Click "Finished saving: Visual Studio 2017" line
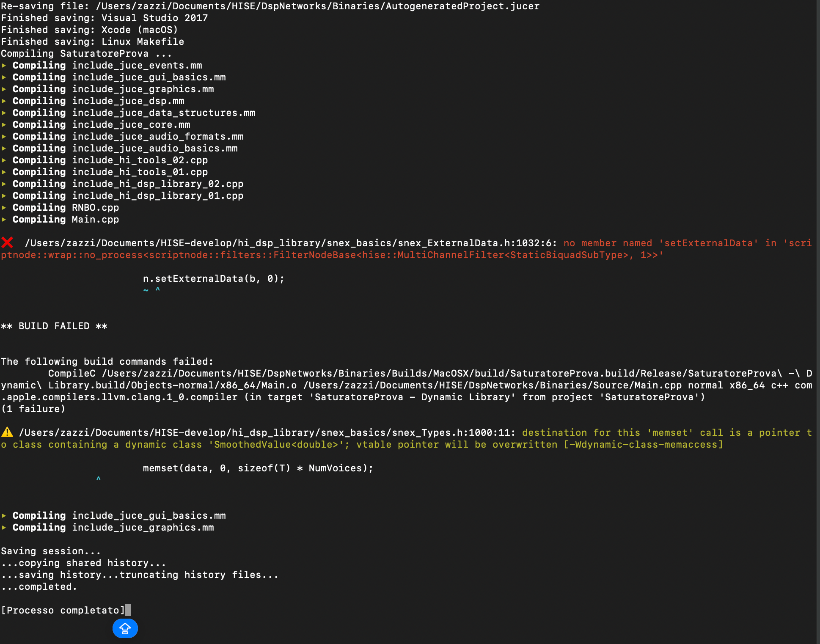 click(105, 18)
